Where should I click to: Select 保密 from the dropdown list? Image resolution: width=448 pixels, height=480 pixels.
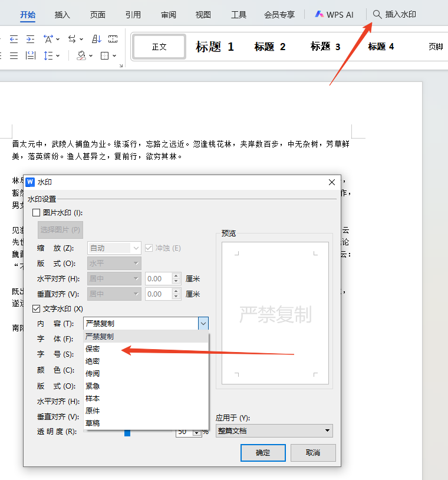(x=146, y=349)
